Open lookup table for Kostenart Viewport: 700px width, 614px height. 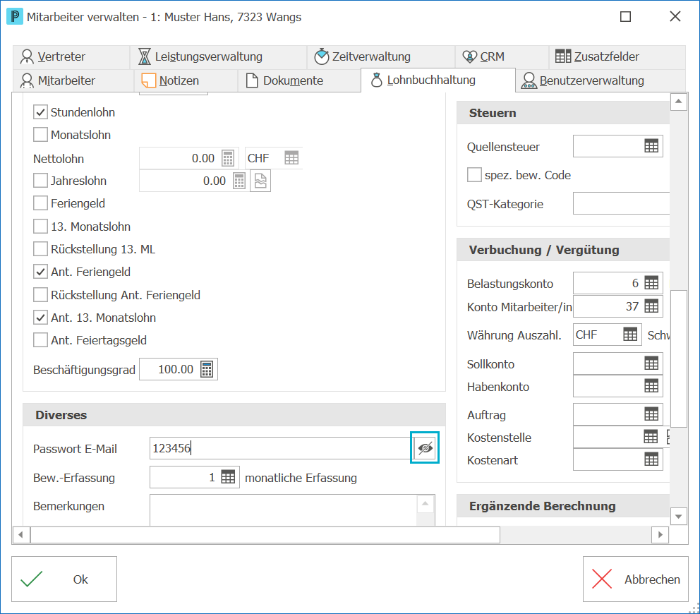pos(651,459)
